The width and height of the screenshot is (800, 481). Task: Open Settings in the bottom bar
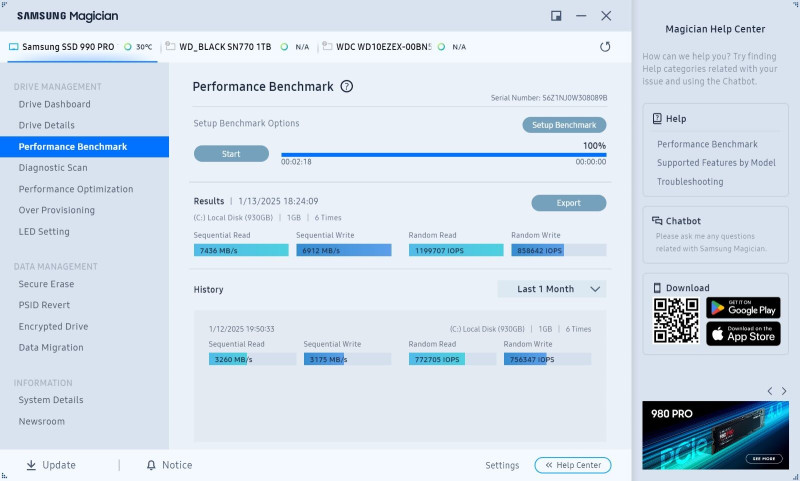click(502, 465)
